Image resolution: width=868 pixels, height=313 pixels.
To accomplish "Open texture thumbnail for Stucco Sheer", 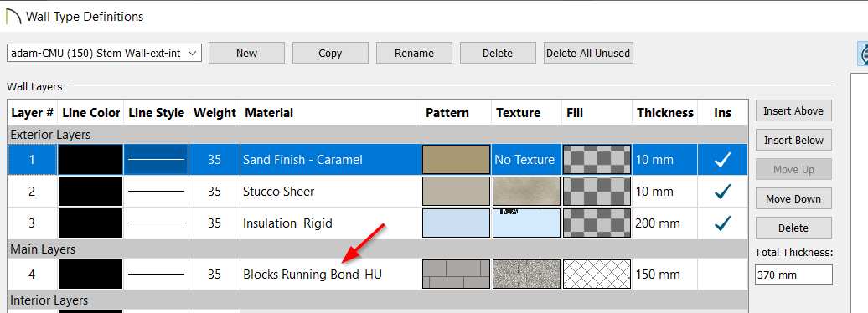I will pyautogui.click(x=526, y=192).
